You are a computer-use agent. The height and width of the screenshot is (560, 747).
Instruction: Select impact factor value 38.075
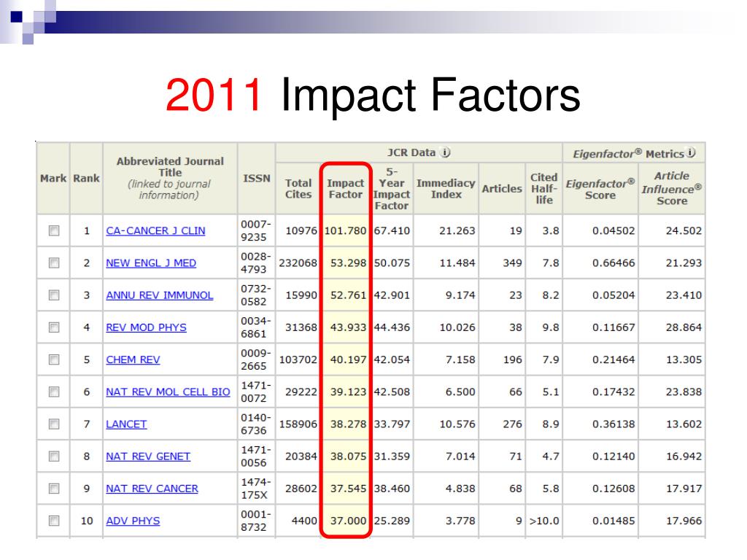(x=348, y=456)
